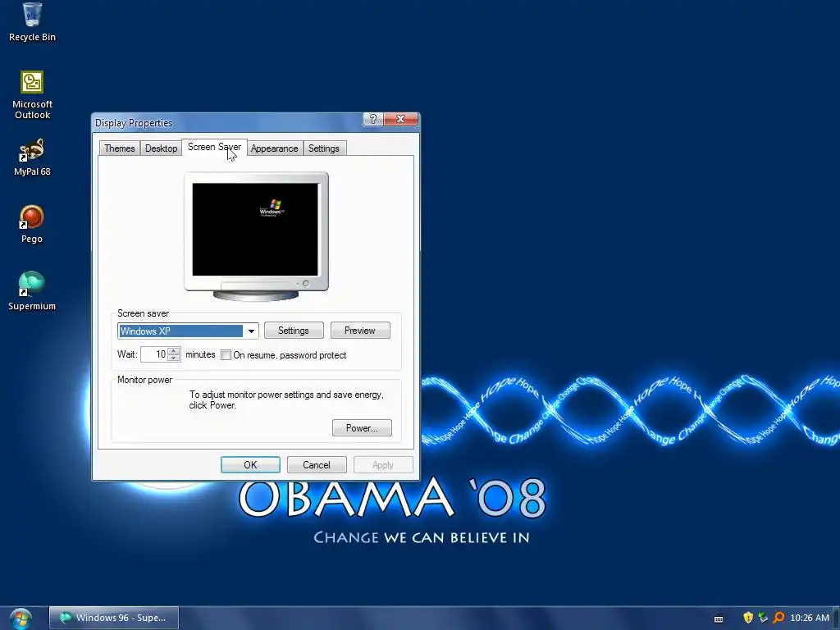Enable On resume, password protect checkbox
Screen dimensions: 840x630
pyautogui.click(x=226, y=355)
